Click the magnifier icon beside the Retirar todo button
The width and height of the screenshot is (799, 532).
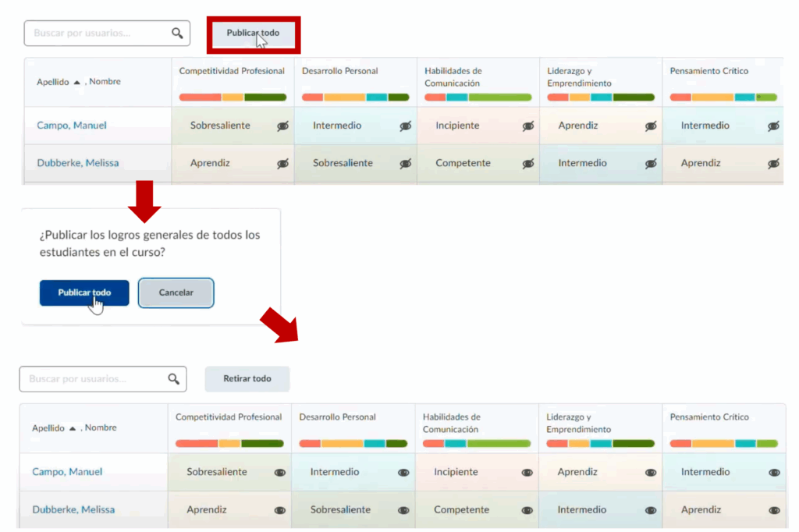coord(173,379)
